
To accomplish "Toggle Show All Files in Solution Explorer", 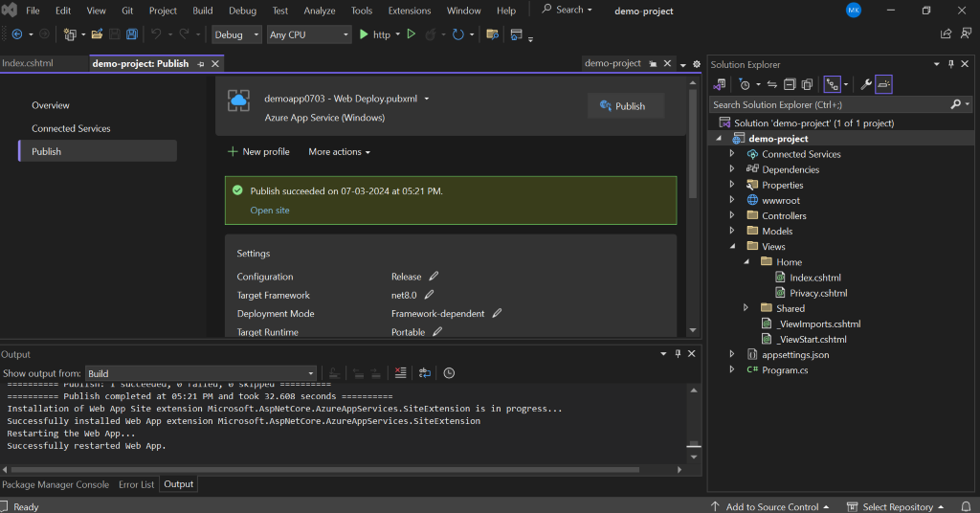I will pyautogui.click(x=807, y=83).
